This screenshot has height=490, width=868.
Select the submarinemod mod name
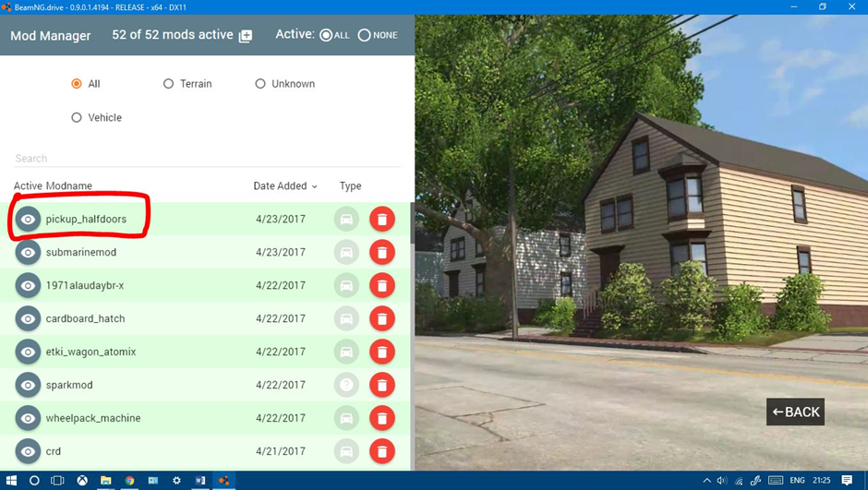click(81, 252)
